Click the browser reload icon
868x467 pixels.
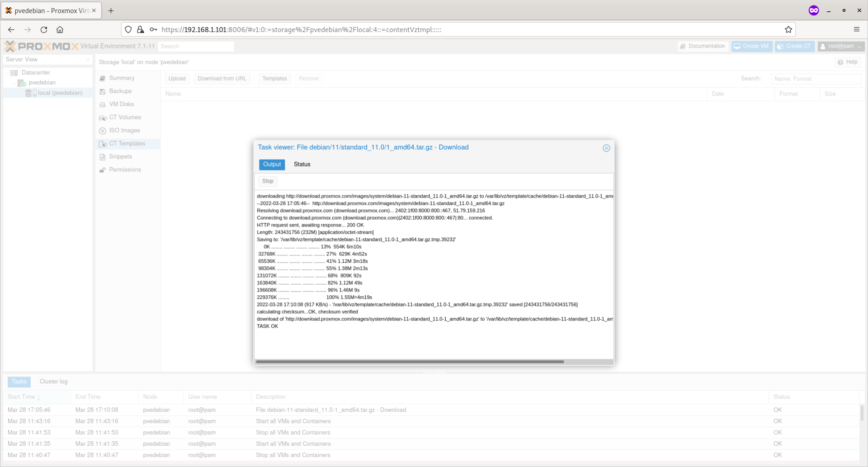[44, 30]
